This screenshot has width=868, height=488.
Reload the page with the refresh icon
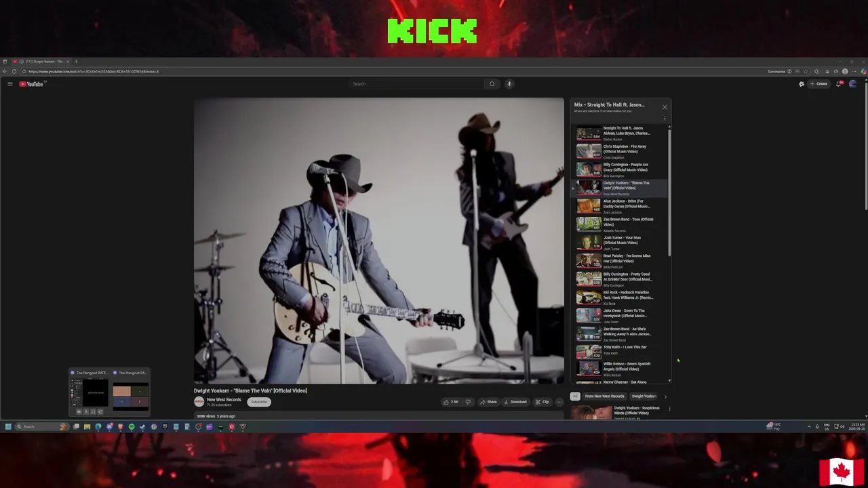[14, 71]
